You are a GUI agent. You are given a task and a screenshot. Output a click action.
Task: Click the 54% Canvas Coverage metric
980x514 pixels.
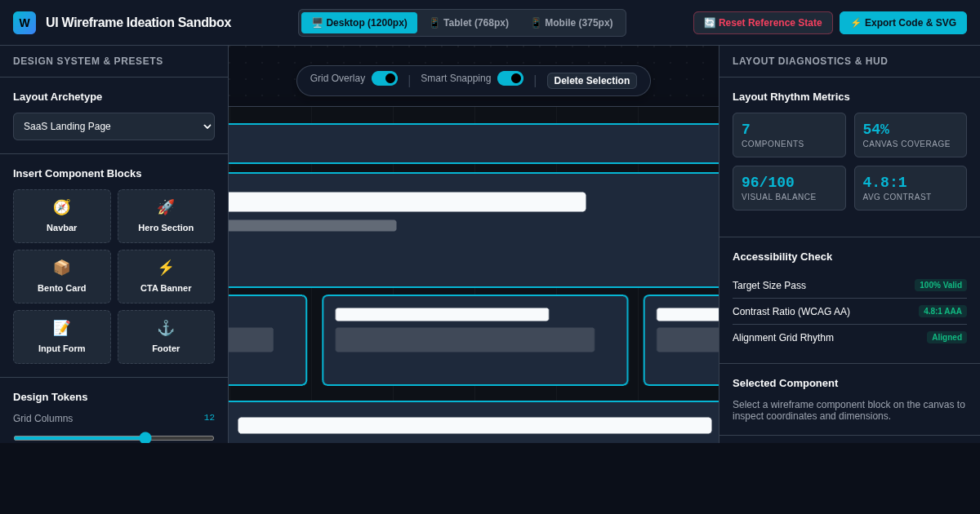click(x=911, y=135)
